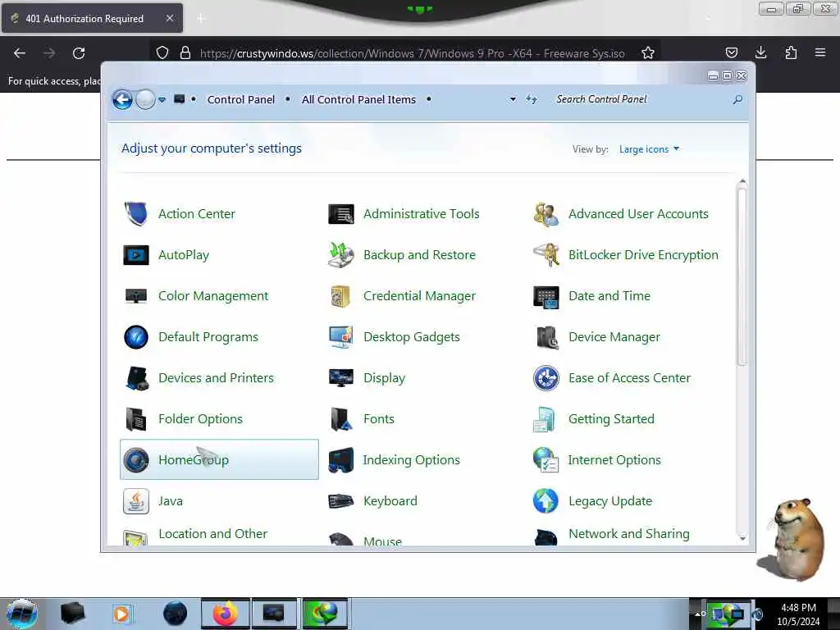
Task: Open the Administrative Tools icon
Action: point(340,214)
